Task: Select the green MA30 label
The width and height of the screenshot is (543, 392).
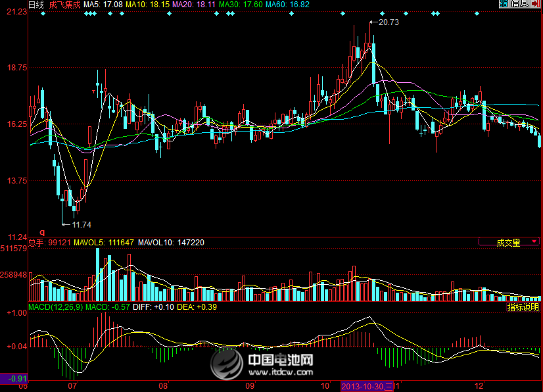Action: pyautogui.click(x=241, y=5)
